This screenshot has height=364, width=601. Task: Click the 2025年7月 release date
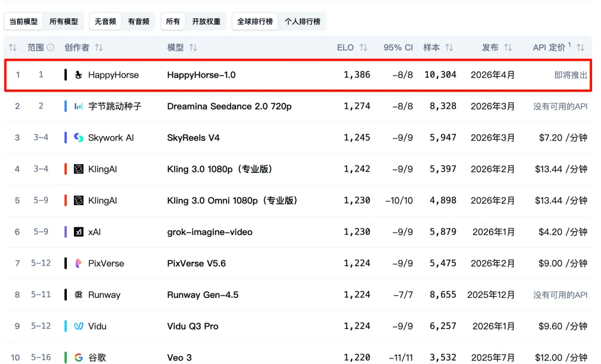493,357
